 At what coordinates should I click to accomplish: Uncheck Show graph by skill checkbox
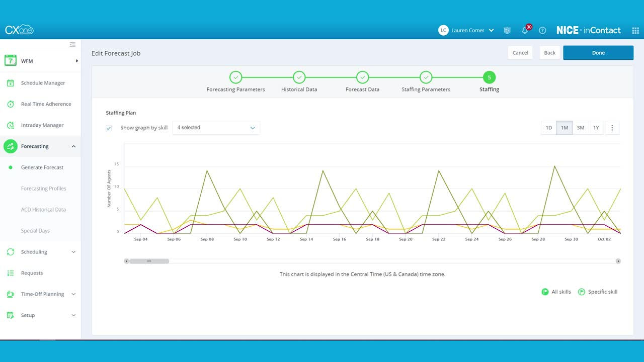(109, 128)
